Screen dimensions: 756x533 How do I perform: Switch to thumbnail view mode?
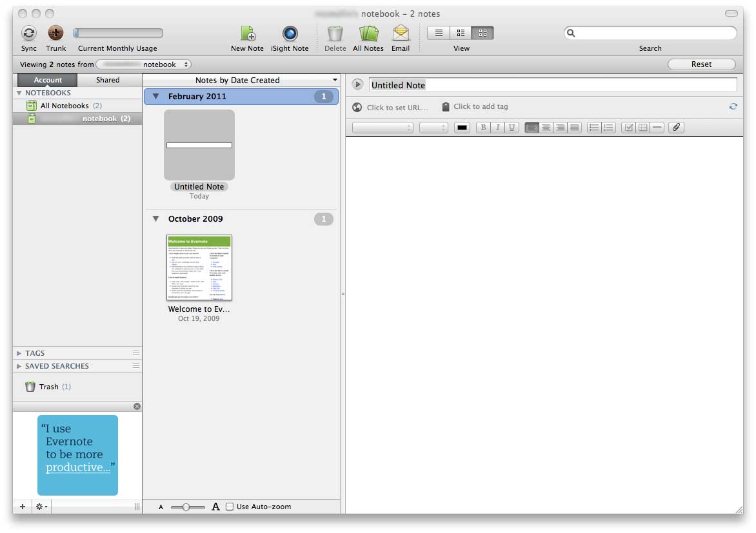pos(482,33)
